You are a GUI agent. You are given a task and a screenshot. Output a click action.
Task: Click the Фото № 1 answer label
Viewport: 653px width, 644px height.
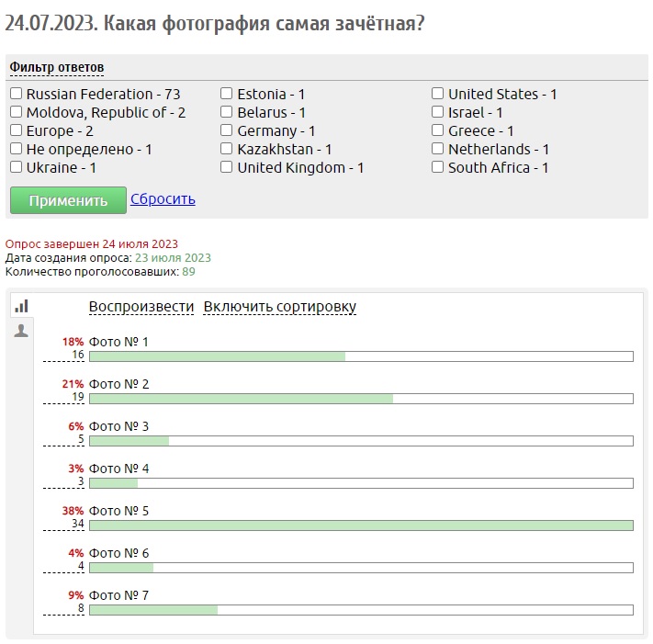(118, 342)
